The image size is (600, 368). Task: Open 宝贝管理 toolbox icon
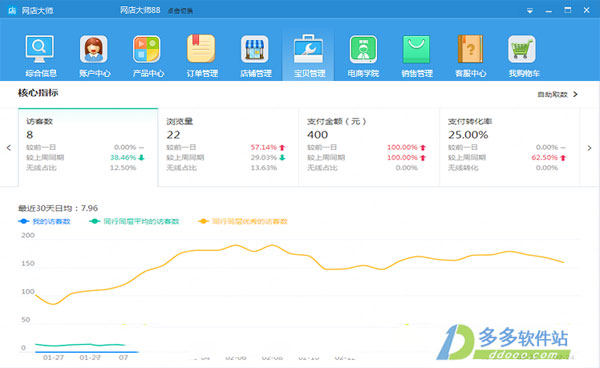point(308,49)
